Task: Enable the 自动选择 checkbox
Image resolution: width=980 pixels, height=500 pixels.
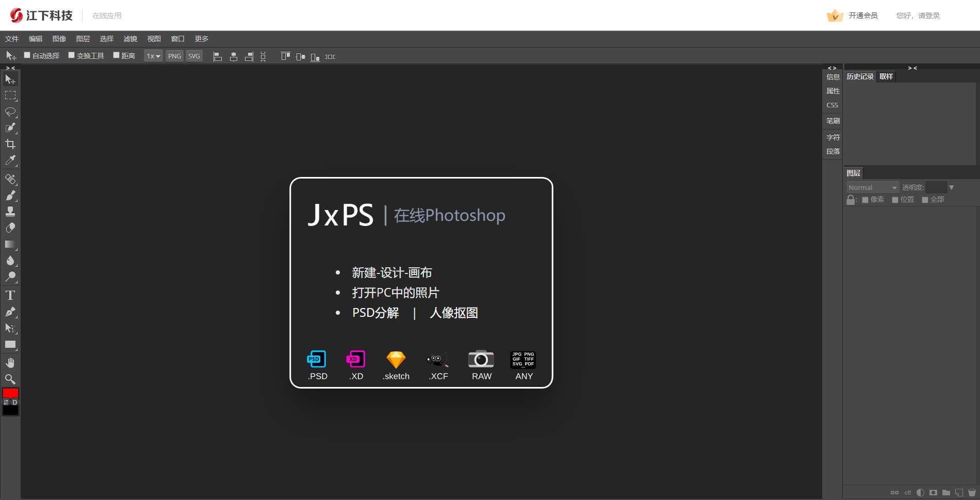Action: click(27, 55)
